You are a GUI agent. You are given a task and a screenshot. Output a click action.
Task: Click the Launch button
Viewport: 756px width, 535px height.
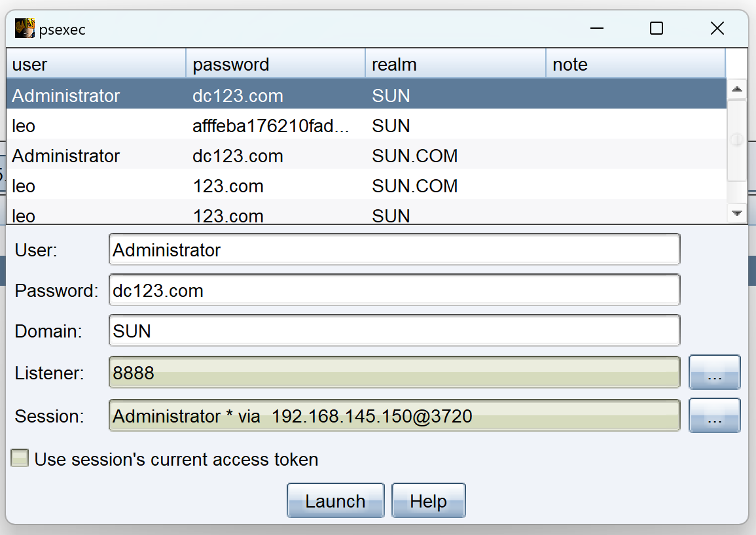(x=336, y=500)
